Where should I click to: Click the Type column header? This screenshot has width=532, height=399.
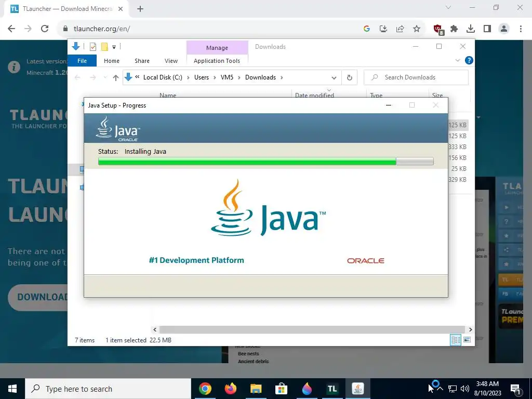[376, 96]
